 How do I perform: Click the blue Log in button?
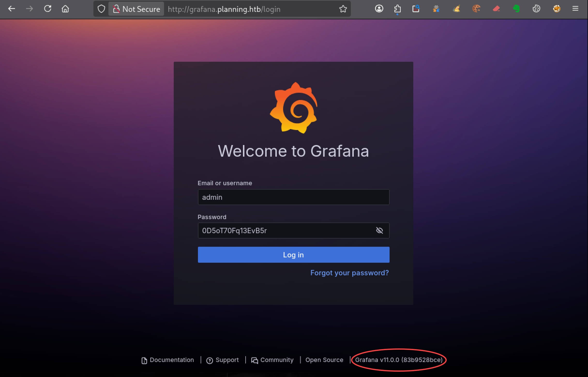click(x=294, y=254)
